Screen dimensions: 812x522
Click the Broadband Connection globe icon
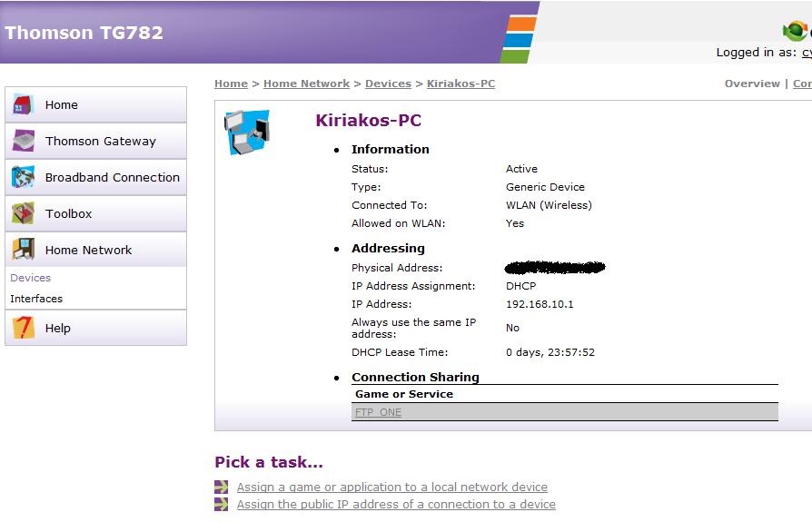pos(23,177)
